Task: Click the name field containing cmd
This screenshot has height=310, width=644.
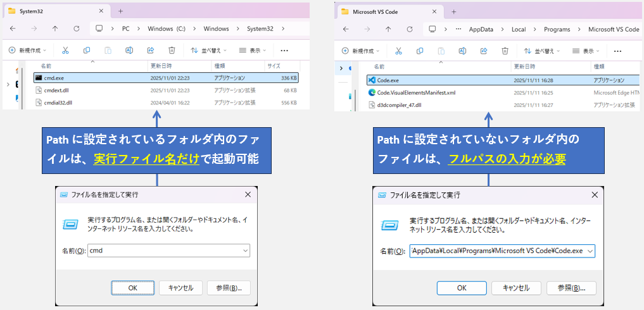Action: click(169, 251)
